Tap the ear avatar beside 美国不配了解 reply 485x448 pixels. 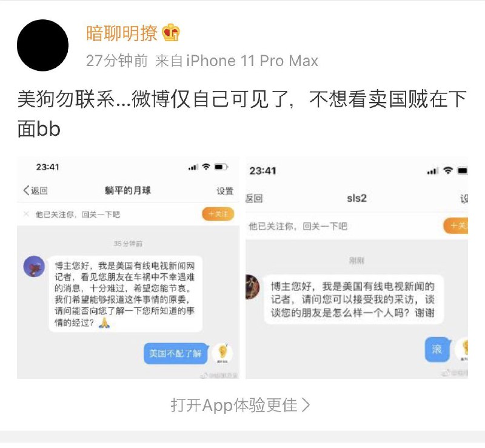click(x=222, y=353)
